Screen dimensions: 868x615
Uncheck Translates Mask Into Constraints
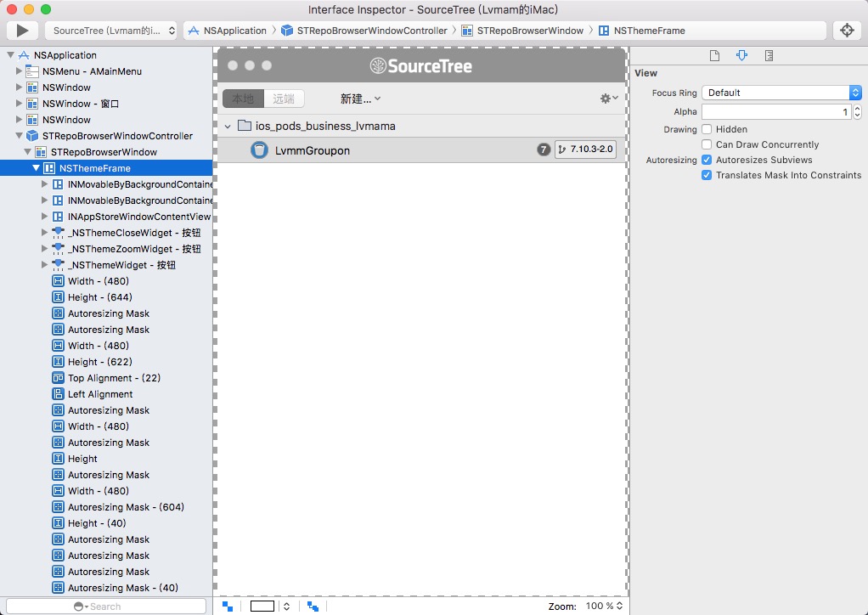point(707,175)
